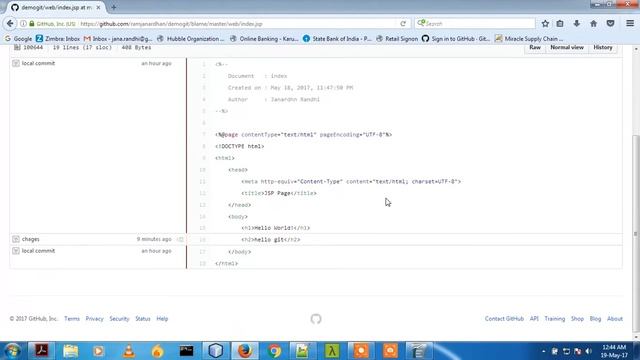Click the green padlock security icon
Image resolution: width=640 pixels, height=360 pixels.
32,24
